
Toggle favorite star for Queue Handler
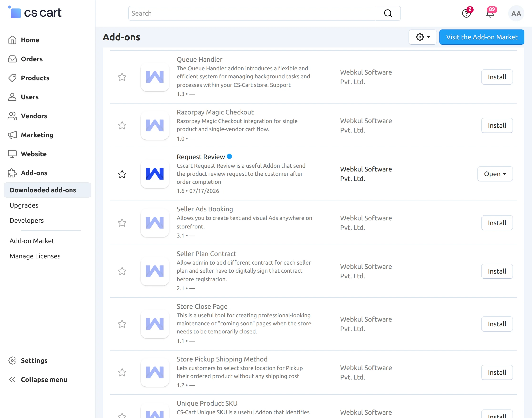[x=122, y=77]
